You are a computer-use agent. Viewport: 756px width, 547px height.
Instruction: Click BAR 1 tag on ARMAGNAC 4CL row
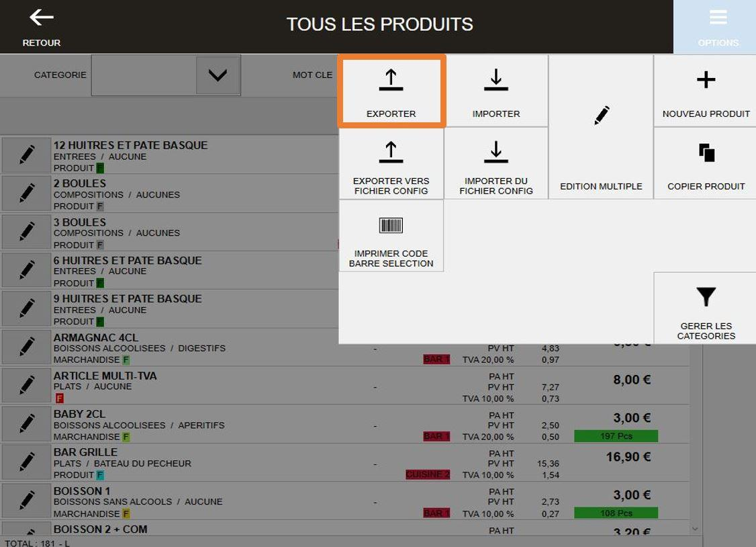coord(436,360)
